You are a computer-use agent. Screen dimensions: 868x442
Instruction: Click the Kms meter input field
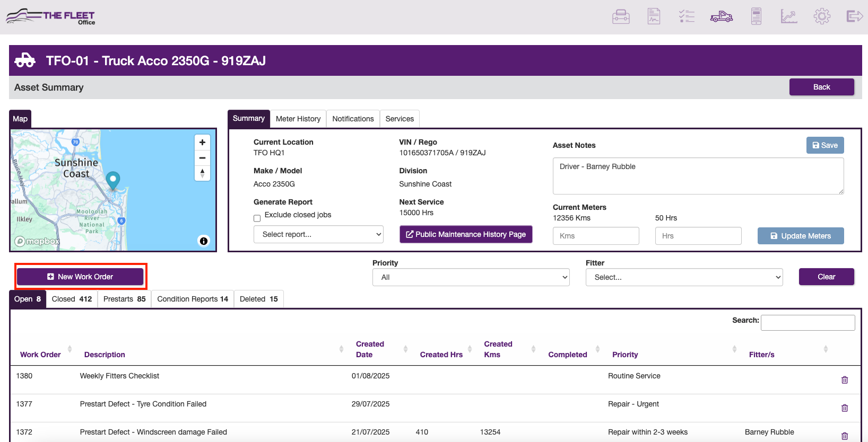[x=596, y=236]
